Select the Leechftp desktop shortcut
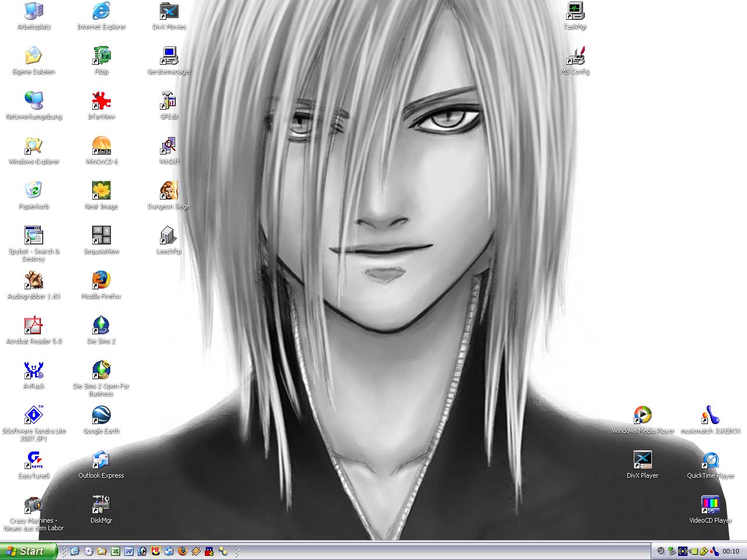The width and height of the screenshot is (747, 560). pyautogui.click(x=169, y=240)
